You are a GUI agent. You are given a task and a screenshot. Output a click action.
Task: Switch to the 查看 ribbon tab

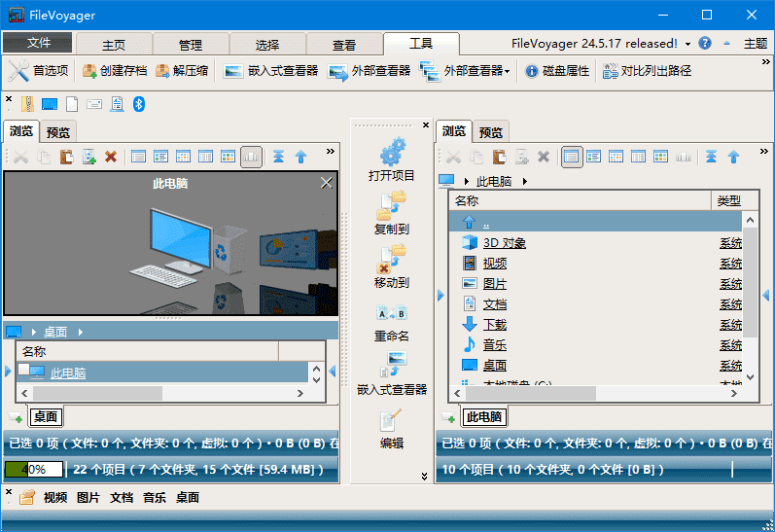[344, 45]
